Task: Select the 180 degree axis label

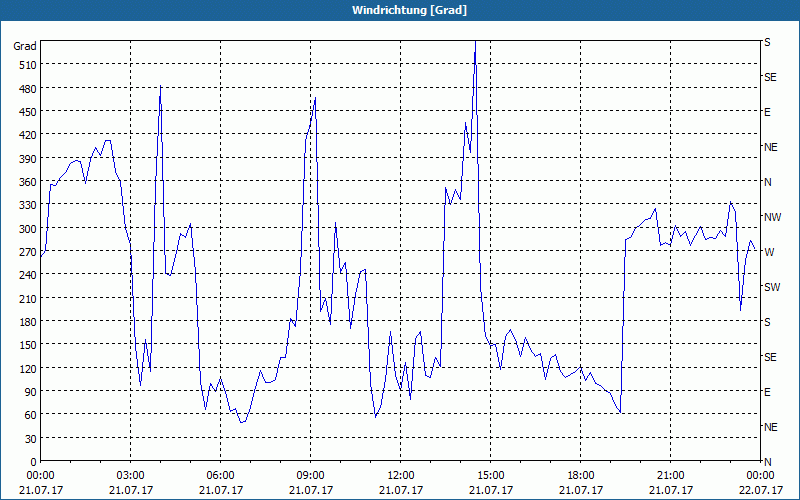Action: point(28,322)
